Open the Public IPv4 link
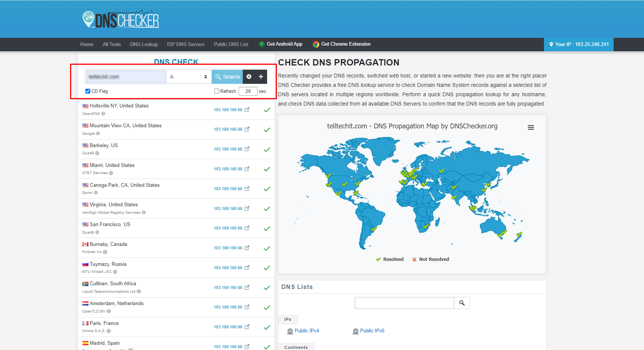The height and width of the screenshot is (350, 644). 306,331
